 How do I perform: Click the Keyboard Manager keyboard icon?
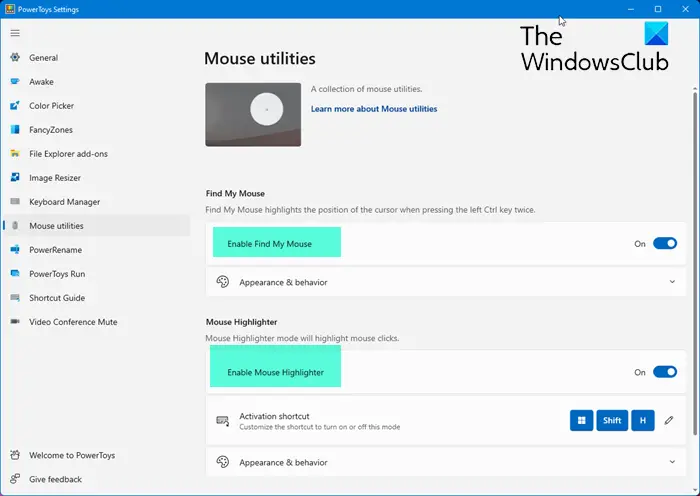tap(15, 201)
